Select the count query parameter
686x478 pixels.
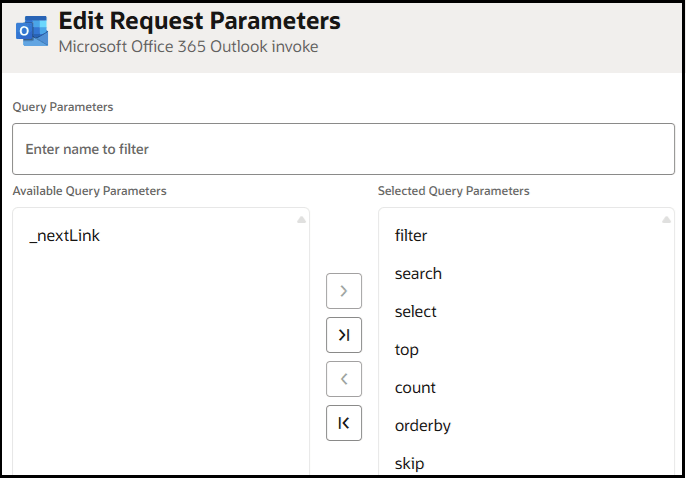415,388
